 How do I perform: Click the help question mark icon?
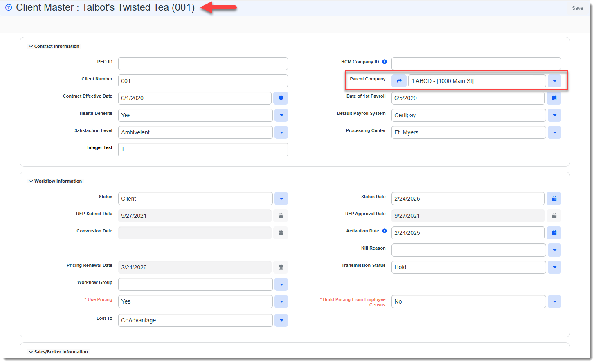9,7
